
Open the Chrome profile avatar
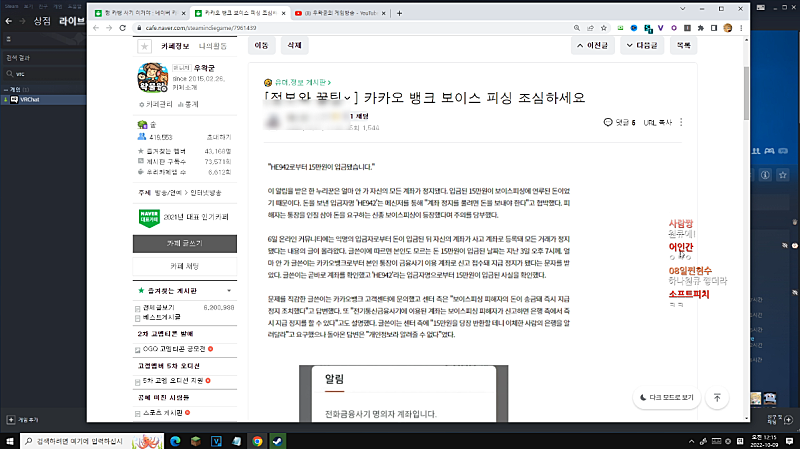[x=728, y=28]
